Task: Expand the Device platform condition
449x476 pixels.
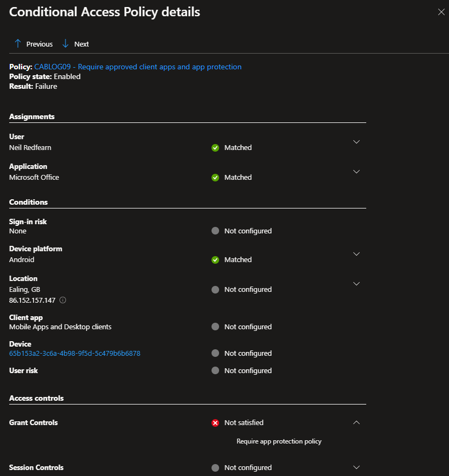Action: 356,254
